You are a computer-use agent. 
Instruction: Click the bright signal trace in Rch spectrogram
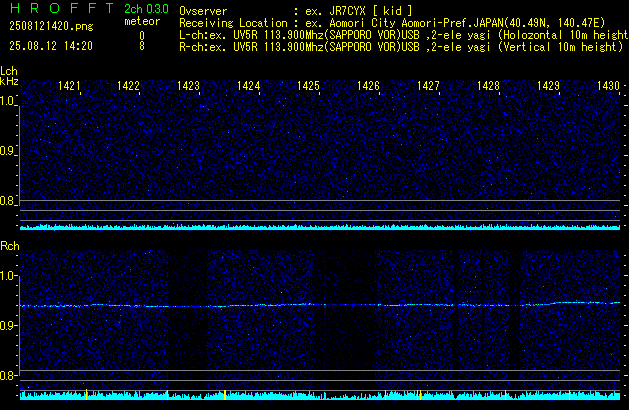tap(320, 305)
